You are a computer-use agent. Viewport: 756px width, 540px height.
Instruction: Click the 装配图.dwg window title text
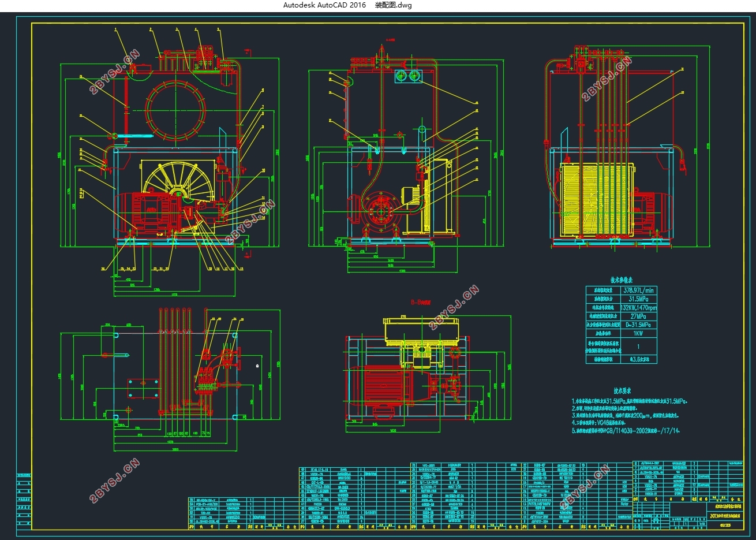(x=394, y=5)
